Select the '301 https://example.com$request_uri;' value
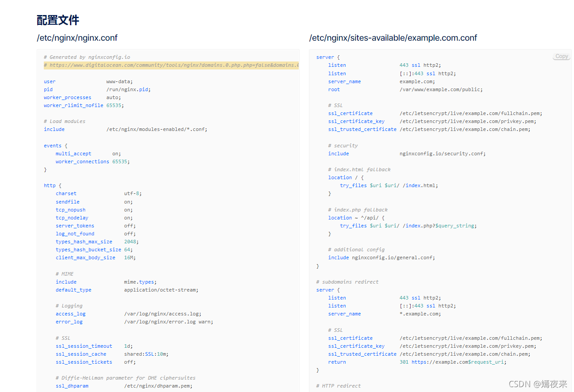The height and width of the screenshot is (392, 574). pyautogui.click(x=453, y=362)
